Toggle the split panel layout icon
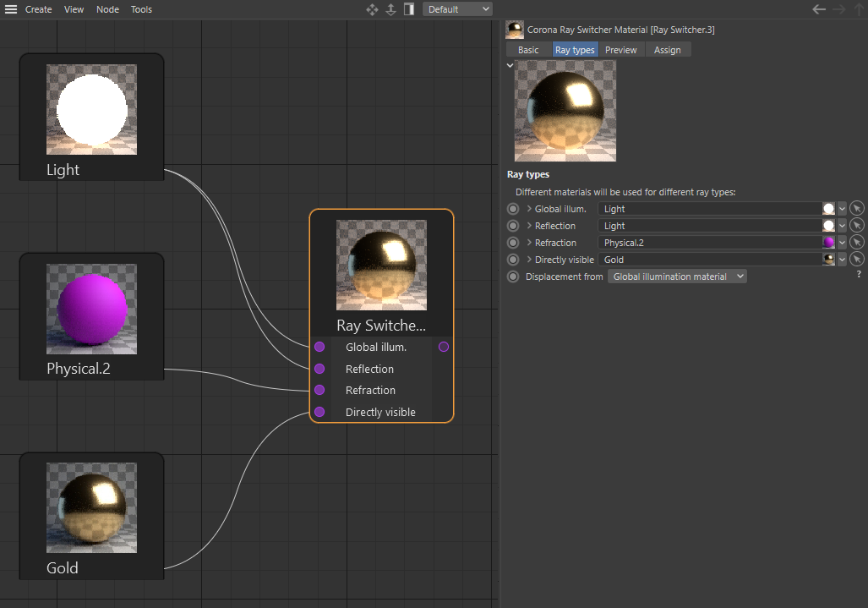 pos(409,9)
